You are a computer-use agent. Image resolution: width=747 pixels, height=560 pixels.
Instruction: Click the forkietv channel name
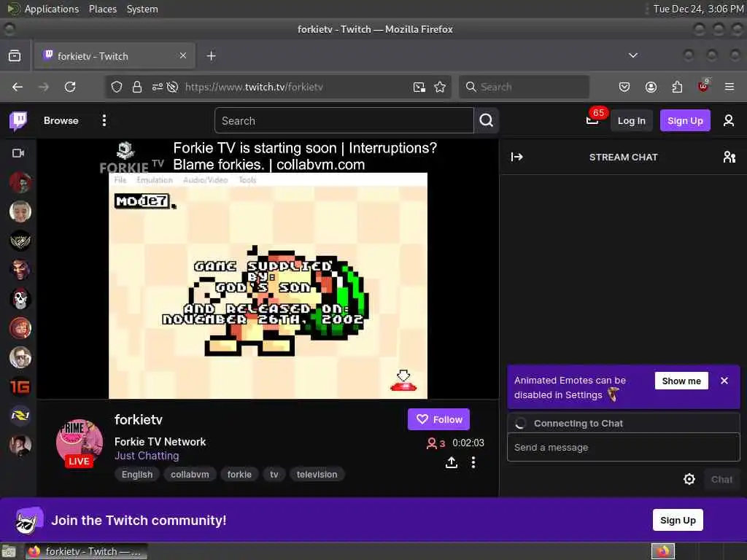coord(139,419)
